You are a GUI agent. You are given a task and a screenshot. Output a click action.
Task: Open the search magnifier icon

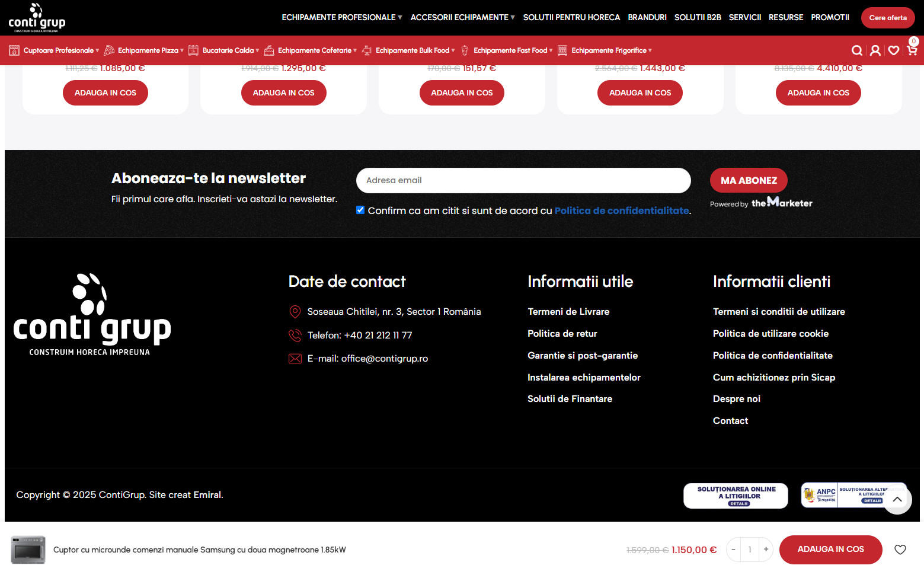point(856,51)
